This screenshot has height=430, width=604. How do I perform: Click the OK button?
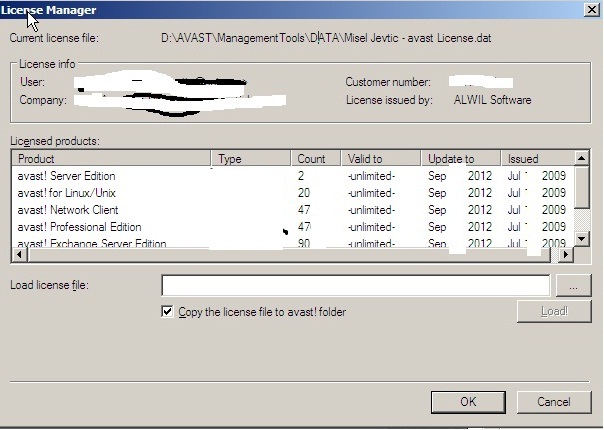468,402
